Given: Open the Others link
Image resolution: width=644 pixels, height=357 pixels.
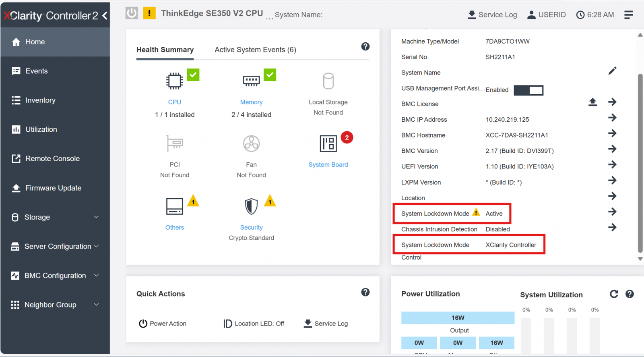Looking at the screenshot, I should (x=175, y=228).
